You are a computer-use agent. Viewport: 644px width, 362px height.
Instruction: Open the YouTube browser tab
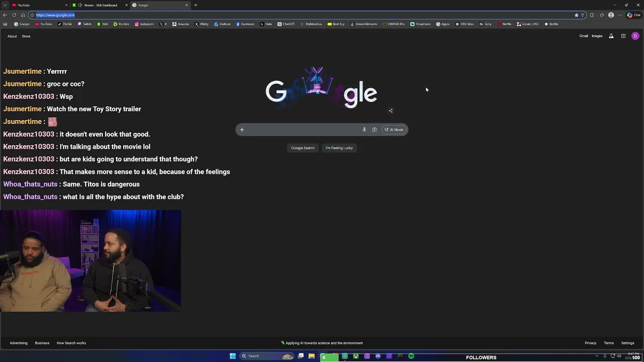tap(39, 5)
